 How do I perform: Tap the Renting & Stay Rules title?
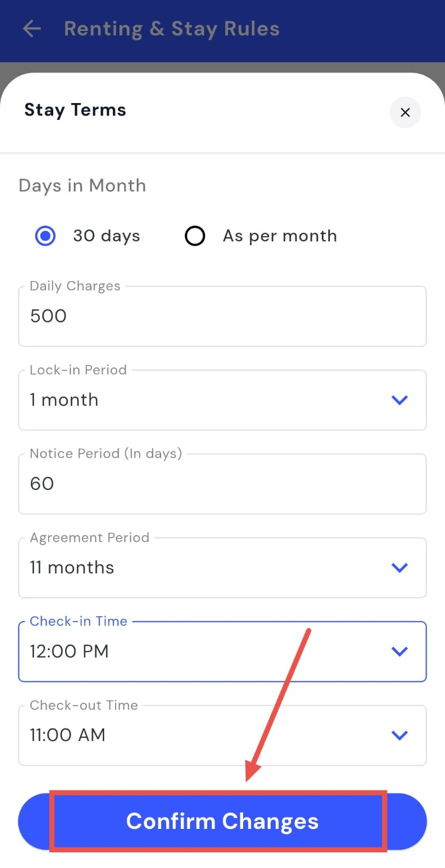click(171, 29)
